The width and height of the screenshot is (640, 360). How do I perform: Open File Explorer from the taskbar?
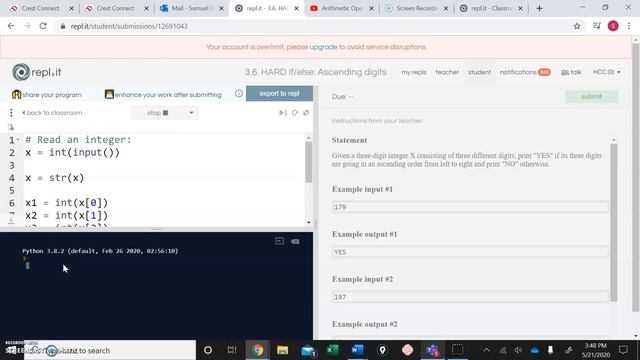[282, 350]
